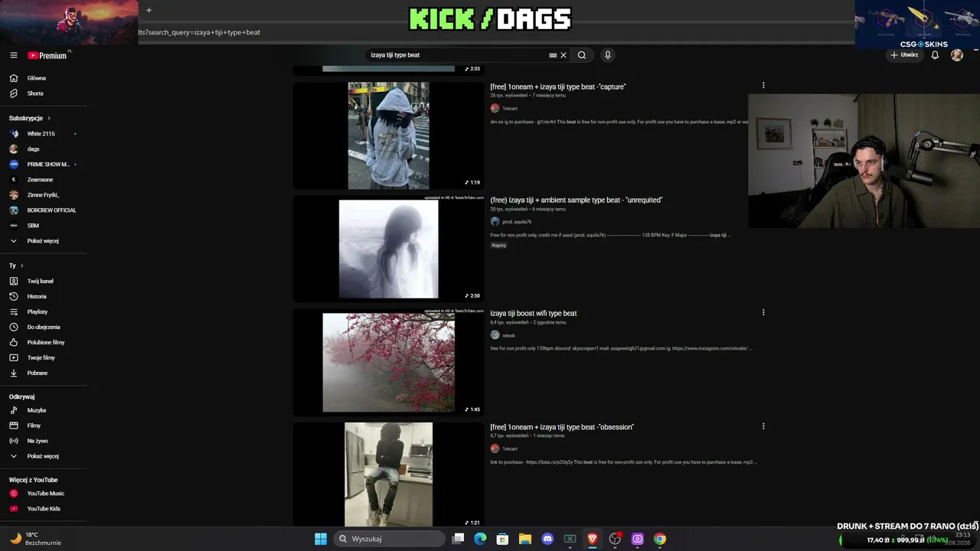
Task: Expand the Subskrypcje section
Action: pos(30,119)
